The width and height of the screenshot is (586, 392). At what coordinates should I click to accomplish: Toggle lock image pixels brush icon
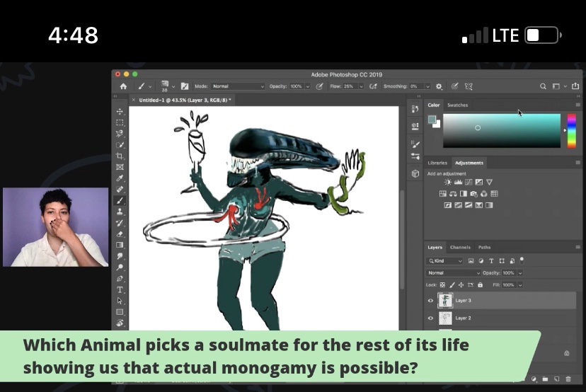click(x=452, y=284)
